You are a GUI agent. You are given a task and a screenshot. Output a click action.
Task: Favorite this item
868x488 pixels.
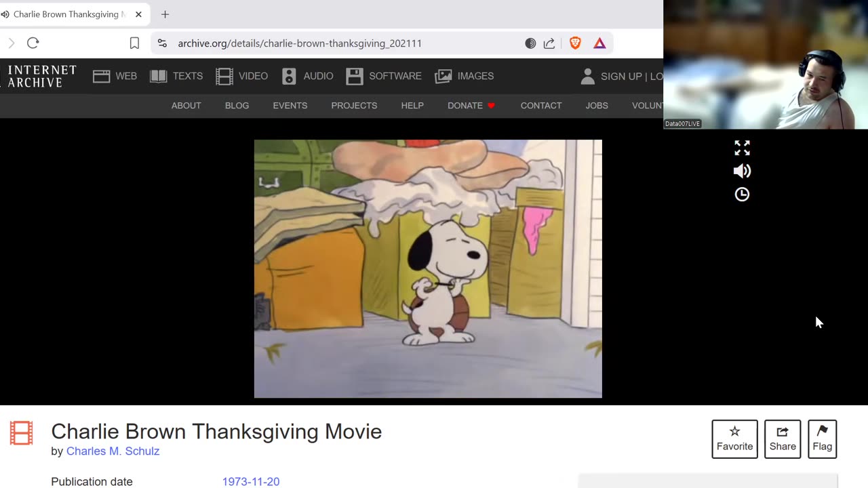pyautogui.click(x=734, y=439)
